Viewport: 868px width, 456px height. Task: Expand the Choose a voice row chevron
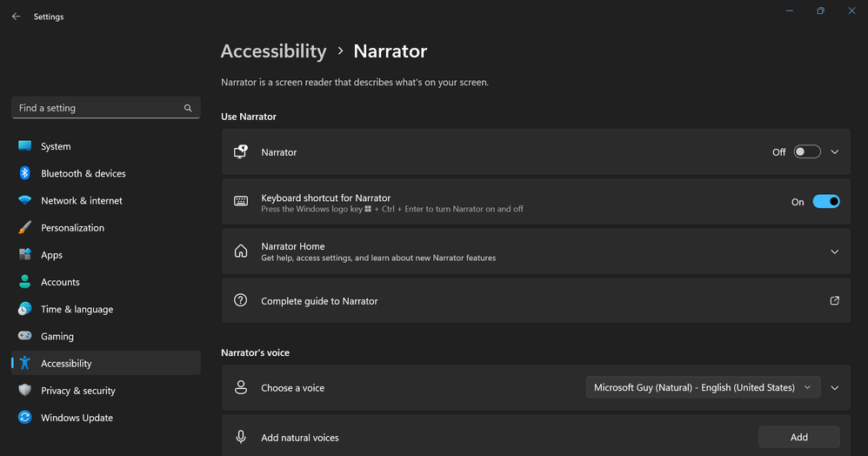(835, 388)
